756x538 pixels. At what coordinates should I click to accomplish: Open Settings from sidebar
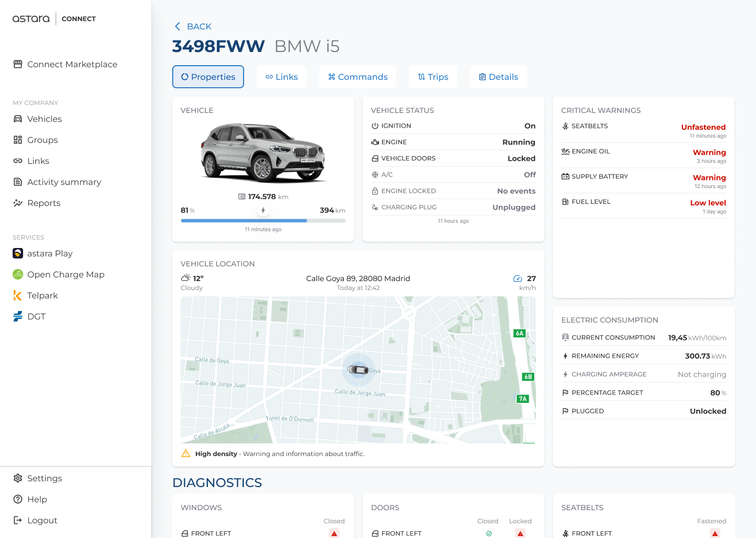click(45, 478)
